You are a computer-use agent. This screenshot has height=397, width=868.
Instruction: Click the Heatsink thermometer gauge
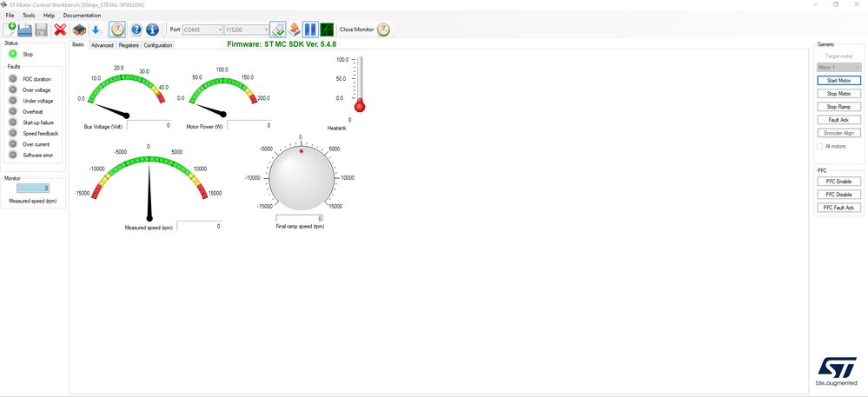(360, 83)
